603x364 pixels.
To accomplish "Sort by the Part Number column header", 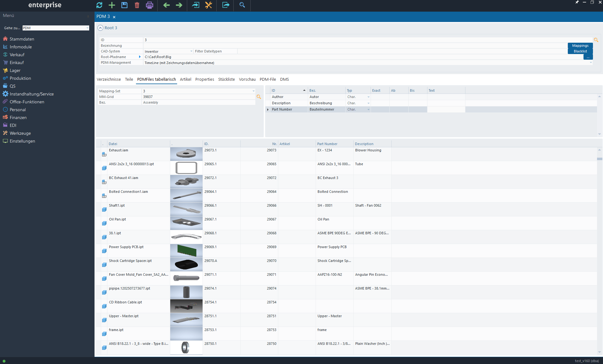I will (334, 144).
